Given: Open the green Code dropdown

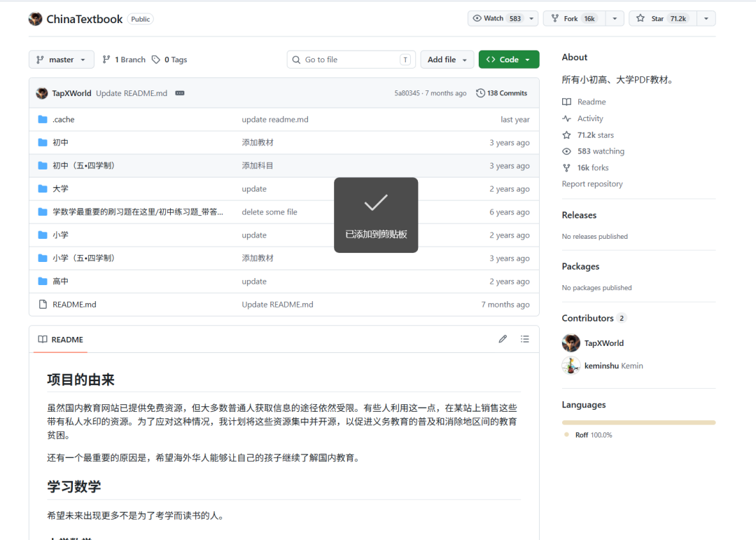Looking at the screenshot, I should 509,60.
